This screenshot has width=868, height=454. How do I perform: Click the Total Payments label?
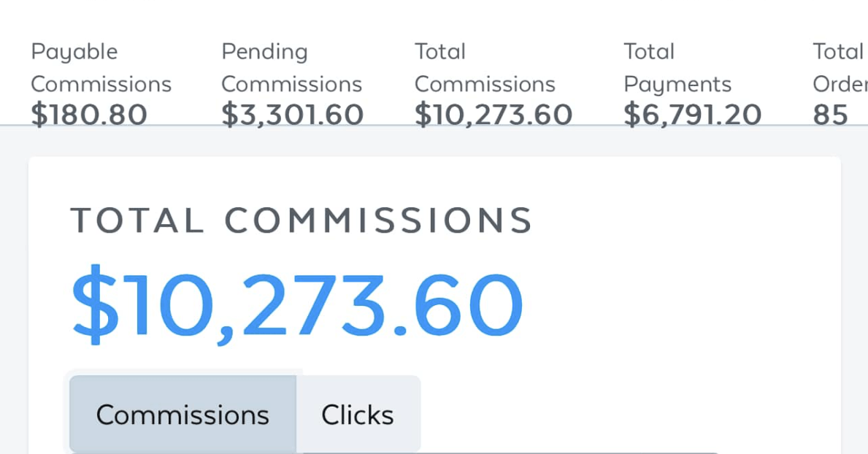[677, 68]
